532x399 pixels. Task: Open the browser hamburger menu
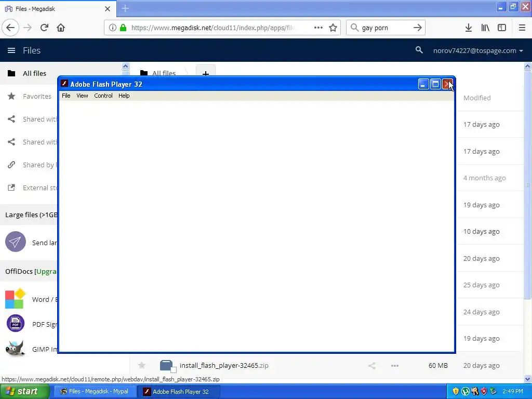(x=522, y=28)
